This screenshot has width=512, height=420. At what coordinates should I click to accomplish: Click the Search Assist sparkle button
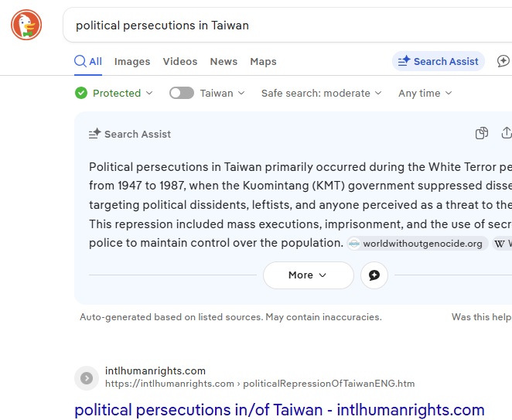(439, 62)
